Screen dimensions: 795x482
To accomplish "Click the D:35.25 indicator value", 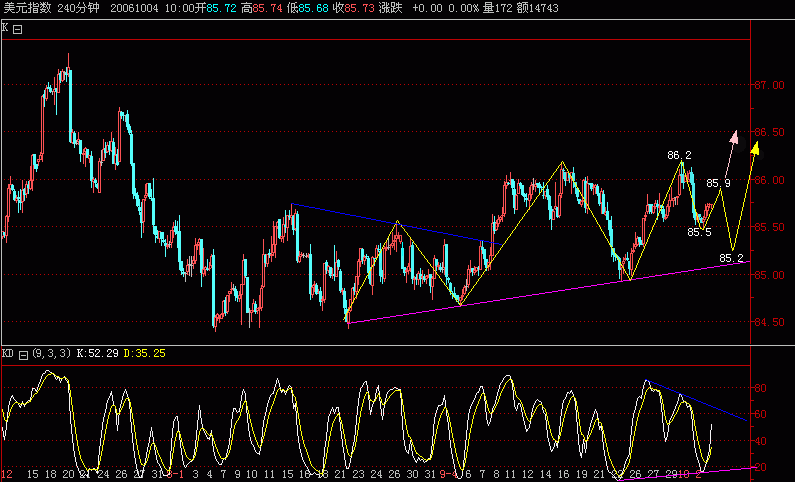I will click(x=144, y=353).
